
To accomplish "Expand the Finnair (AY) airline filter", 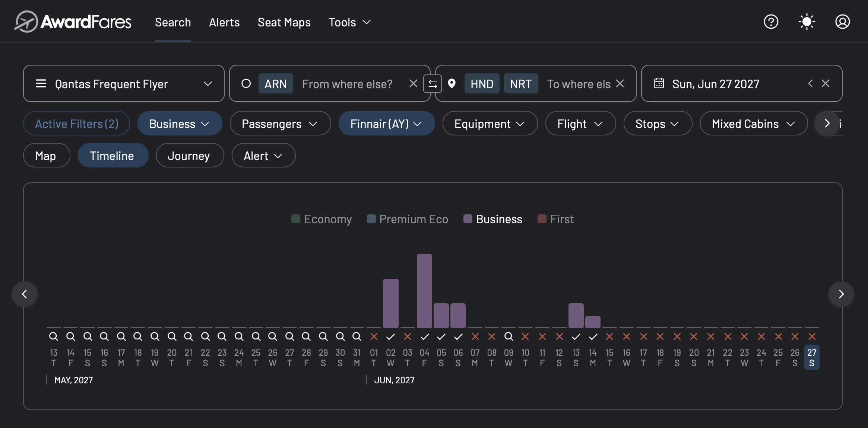I will click(386, 124).
